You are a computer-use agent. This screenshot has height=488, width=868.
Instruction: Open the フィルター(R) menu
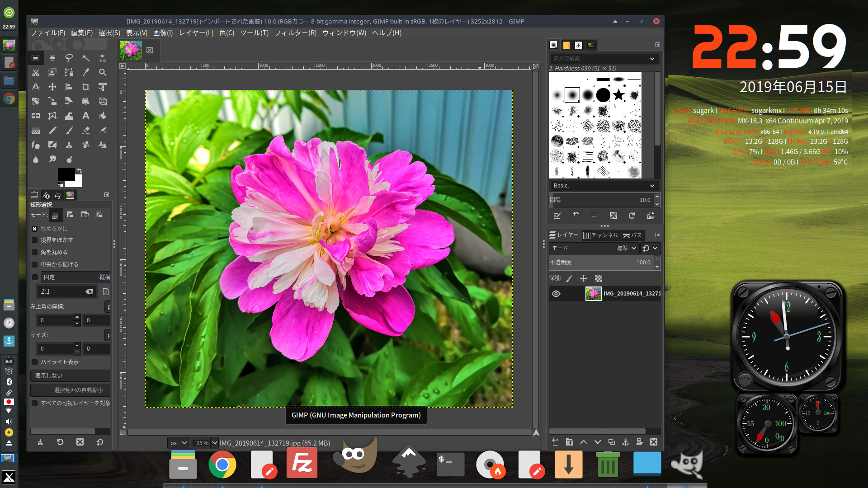(295, 33)
